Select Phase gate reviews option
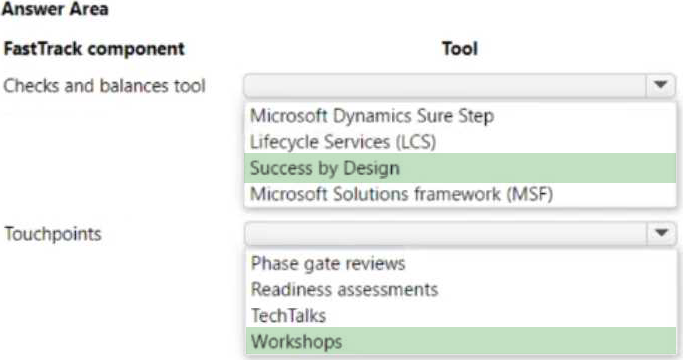683x360 pixels. (461, 264)
